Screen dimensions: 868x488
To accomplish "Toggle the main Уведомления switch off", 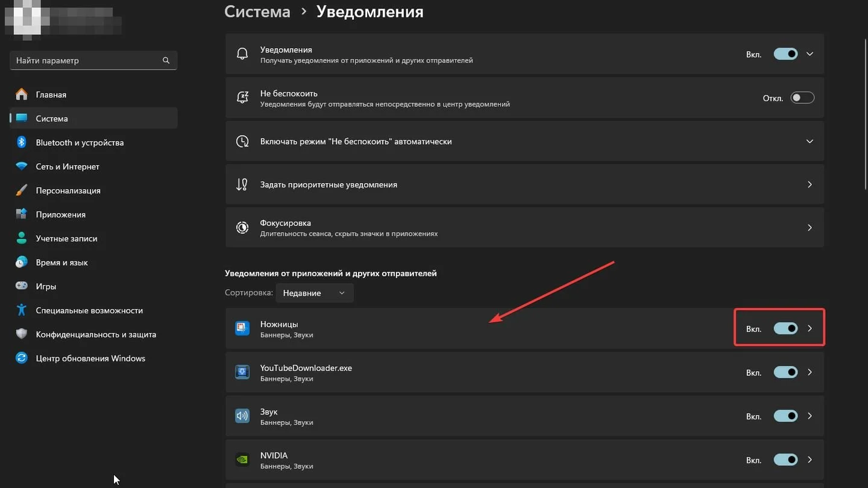I will coord(785,54).
